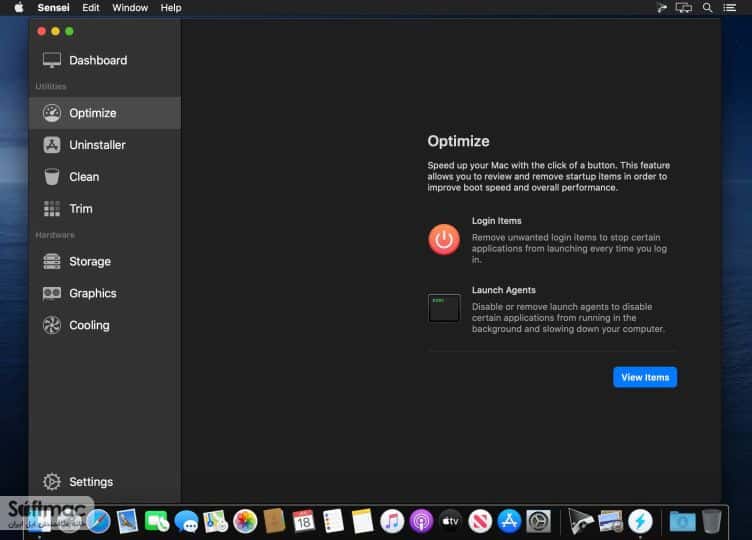Screen dimensions: 752x540
Task: Open the Sensei application menu
Action: click(53, 8)
